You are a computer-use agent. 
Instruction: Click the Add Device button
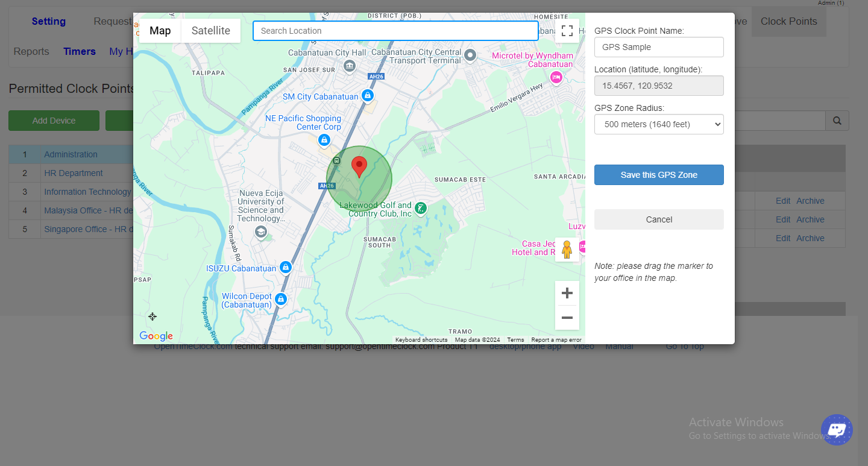coord(54,121)
